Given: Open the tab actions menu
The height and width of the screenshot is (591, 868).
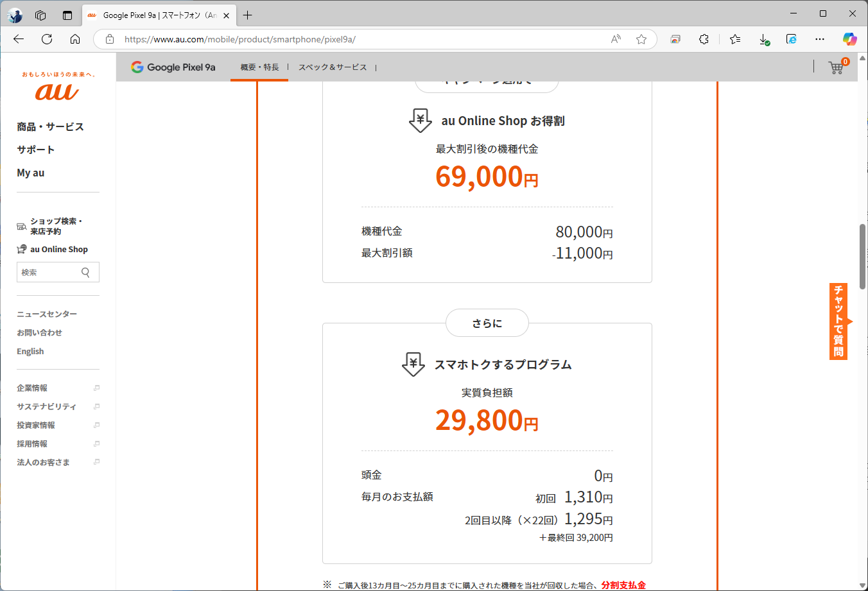Looking at the screenshot, I should click(x=67, y=15).
